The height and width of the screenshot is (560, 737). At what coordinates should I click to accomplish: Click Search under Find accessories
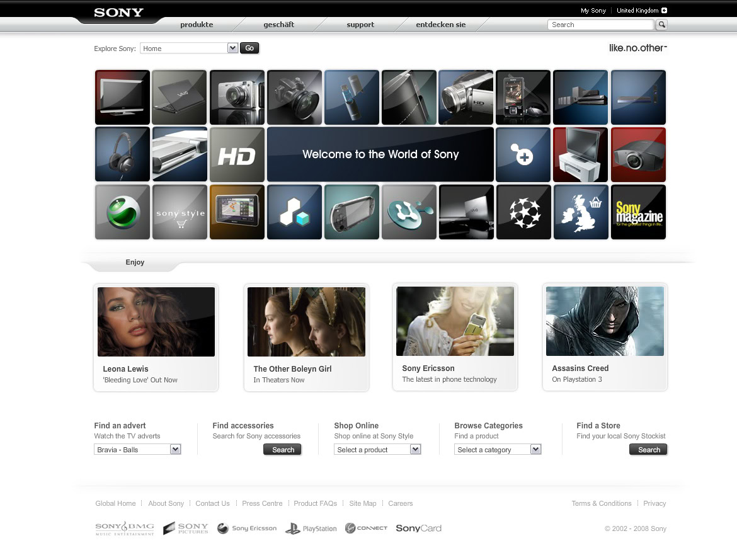pos(282,450)
